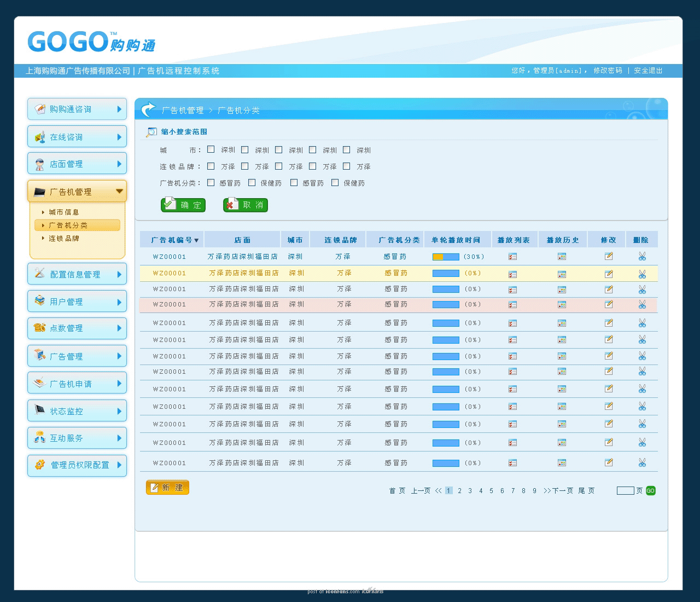This screenshot has height=602, width=700.
Task: Open play history icon in yellow highlighted row
Action: click(562, 274)
